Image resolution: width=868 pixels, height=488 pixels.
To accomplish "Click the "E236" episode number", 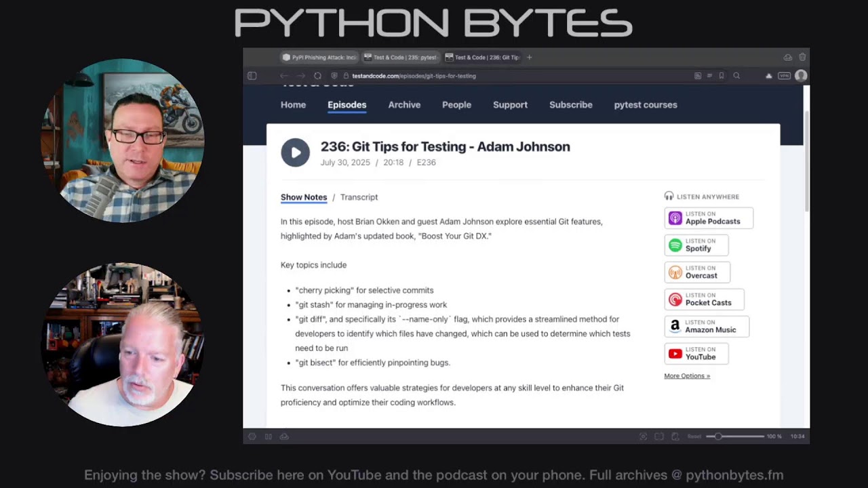I will (427, 163).
